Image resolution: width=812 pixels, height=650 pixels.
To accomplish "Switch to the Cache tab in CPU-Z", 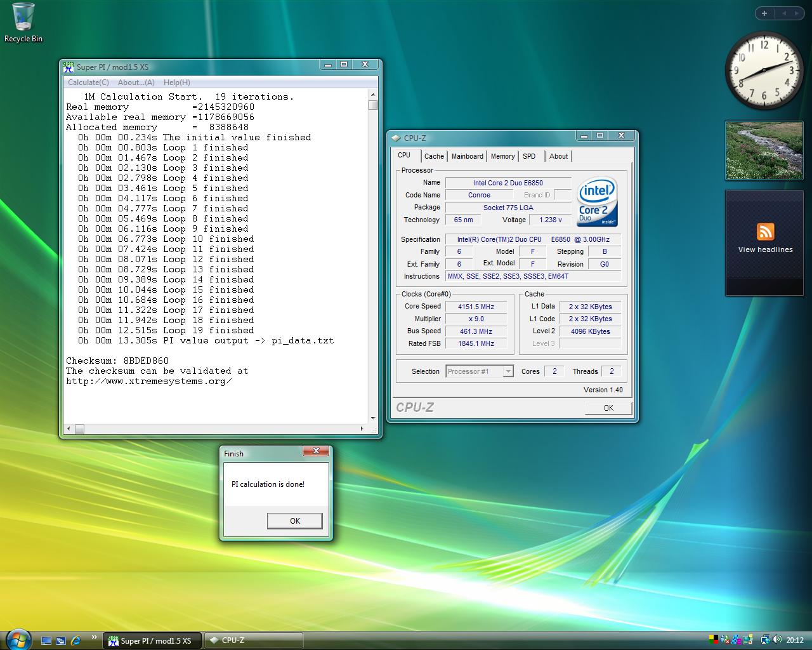I will [434, 156].
